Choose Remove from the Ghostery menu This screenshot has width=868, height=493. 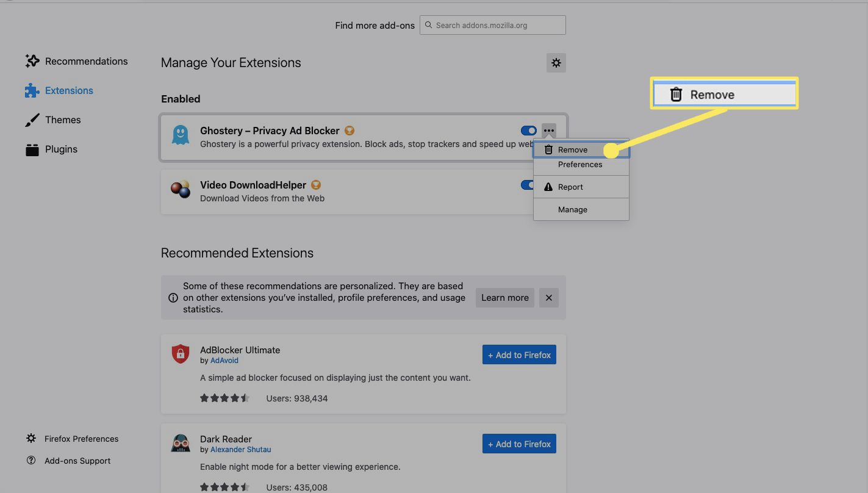click(x=581, y=149)
